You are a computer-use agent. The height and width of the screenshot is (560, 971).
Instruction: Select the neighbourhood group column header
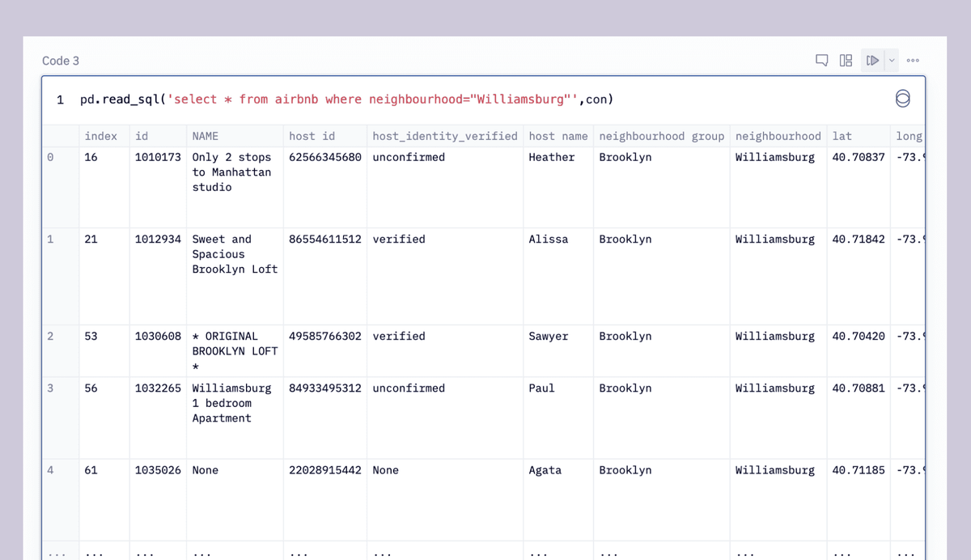[x=661, y=136]
